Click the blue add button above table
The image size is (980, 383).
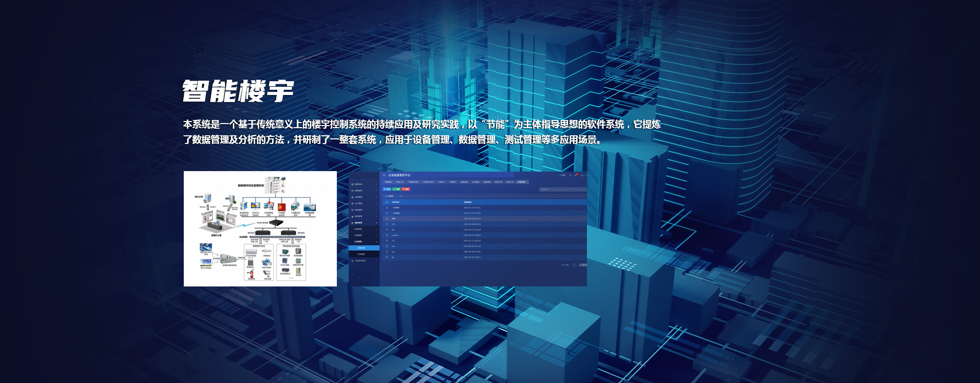pyautogui.click(x=387, y=189)
